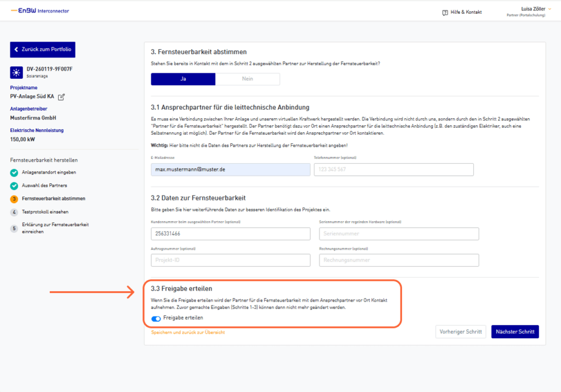The height and width of the screenshot is (392, 561).
Task: Click the Nächster Schritt button
Action: (514, 332)
